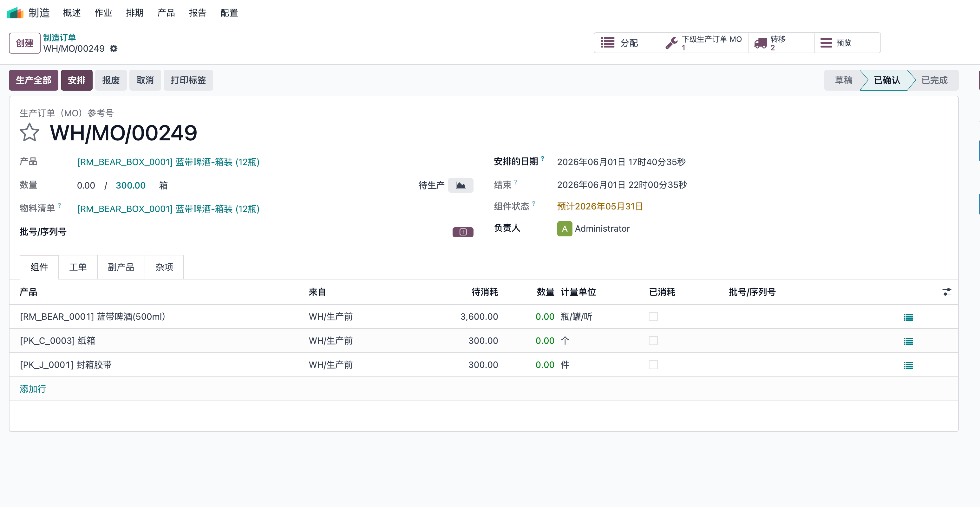Click the 3,600.00 to-consume value
The width and height of the screenshot is (980, 507).
[x=479, y=317]
